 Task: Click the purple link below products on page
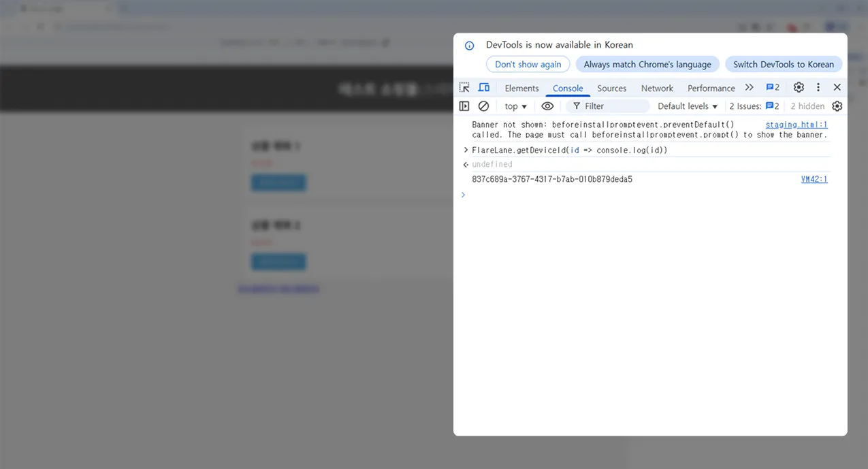(x=278, y=289)
